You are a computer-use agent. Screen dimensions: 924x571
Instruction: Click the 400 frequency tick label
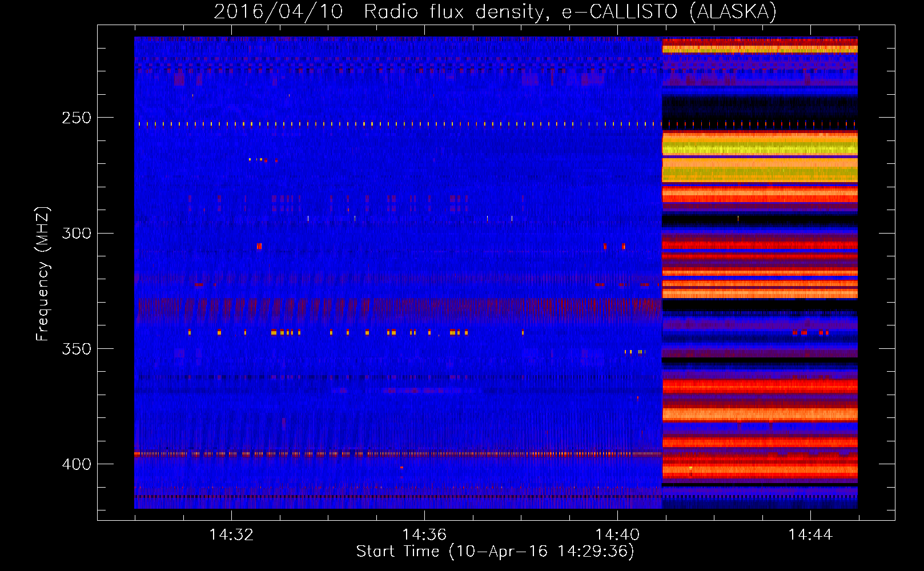click(77, 464)
